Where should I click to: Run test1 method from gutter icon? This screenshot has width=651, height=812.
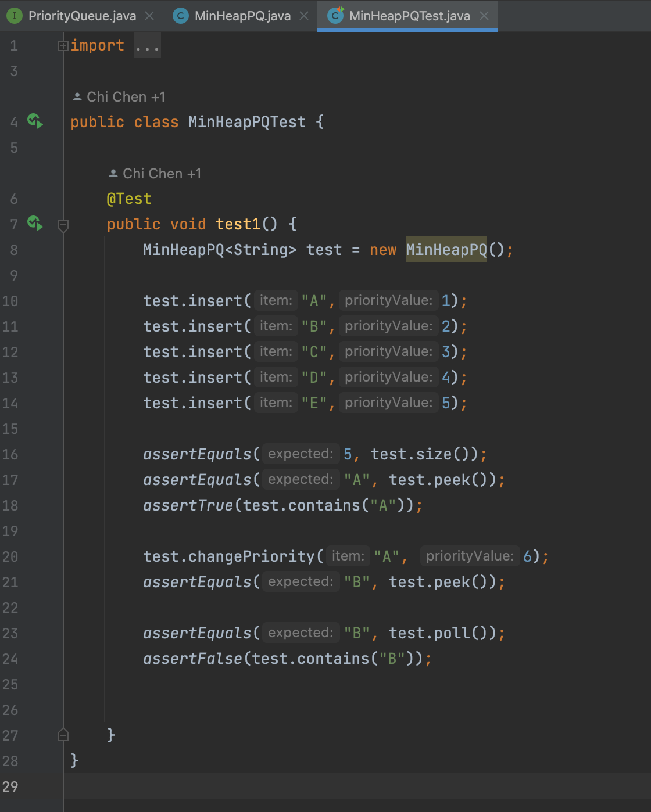35,224
